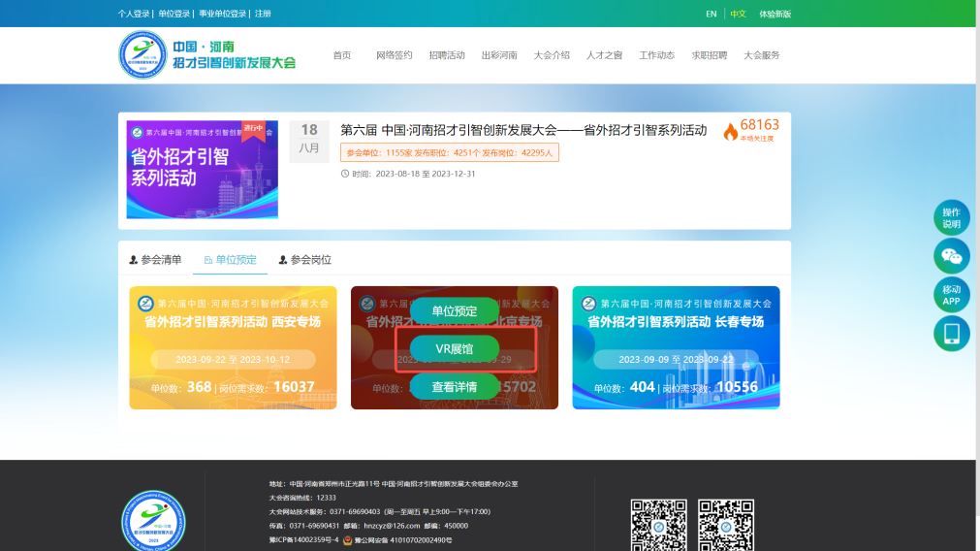Open the mobile phone floating side icon
The height and width of the screenshot is (551, 980).
[x=951, y=334]
